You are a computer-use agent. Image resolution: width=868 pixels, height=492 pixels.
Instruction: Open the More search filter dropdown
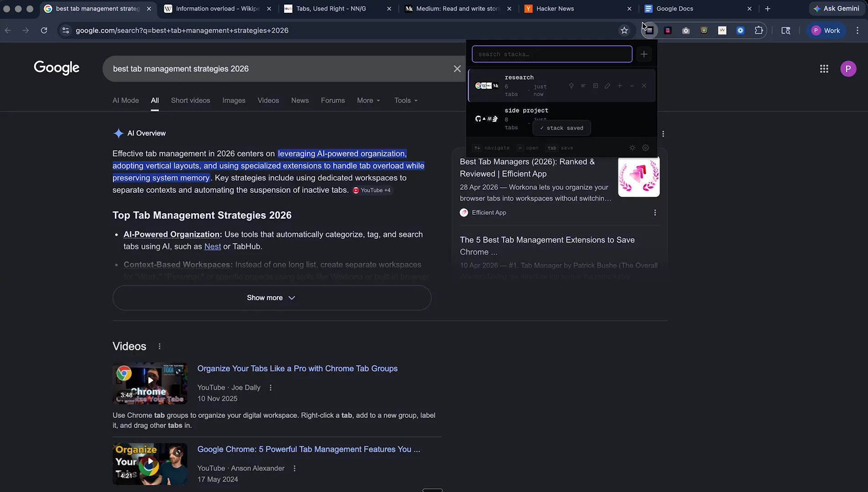pyautogui.click(x=368, y=100)
